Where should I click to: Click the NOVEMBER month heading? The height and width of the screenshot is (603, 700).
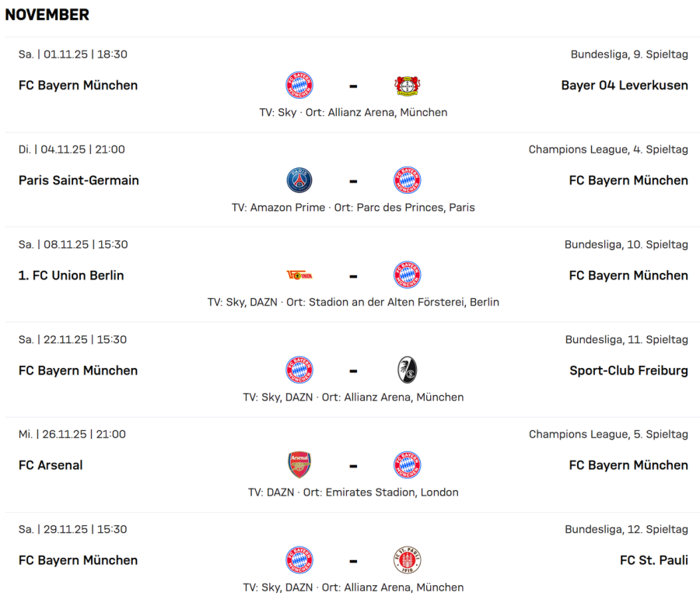tap(47, 15)
